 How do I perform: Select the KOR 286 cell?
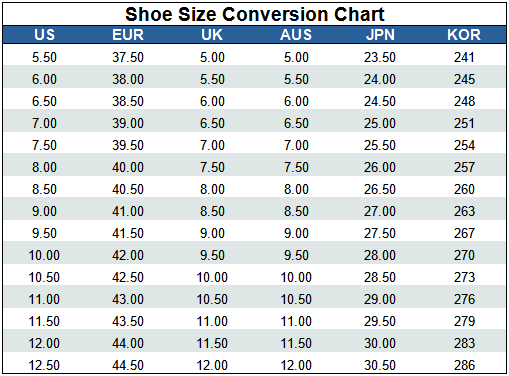[x=464, y=365]
